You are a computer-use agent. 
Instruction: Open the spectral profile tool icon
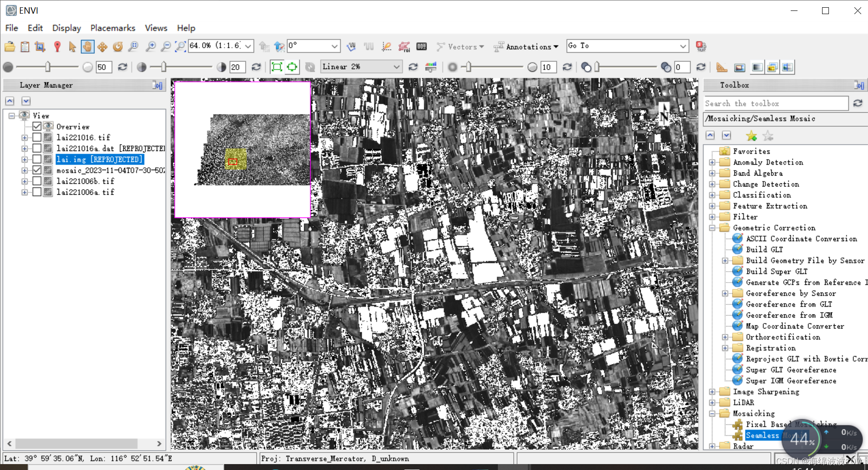click(x=351, y=46)
